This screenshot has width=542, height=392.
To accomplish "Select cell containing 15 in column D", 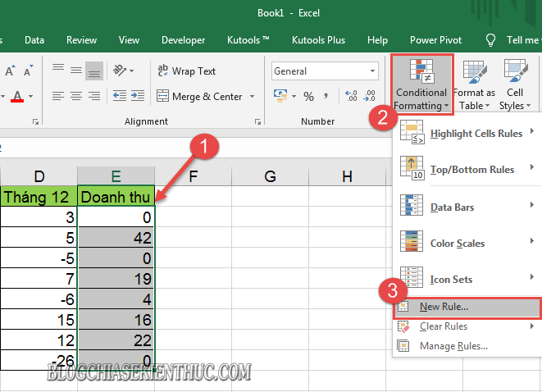I will click(39, 320).
